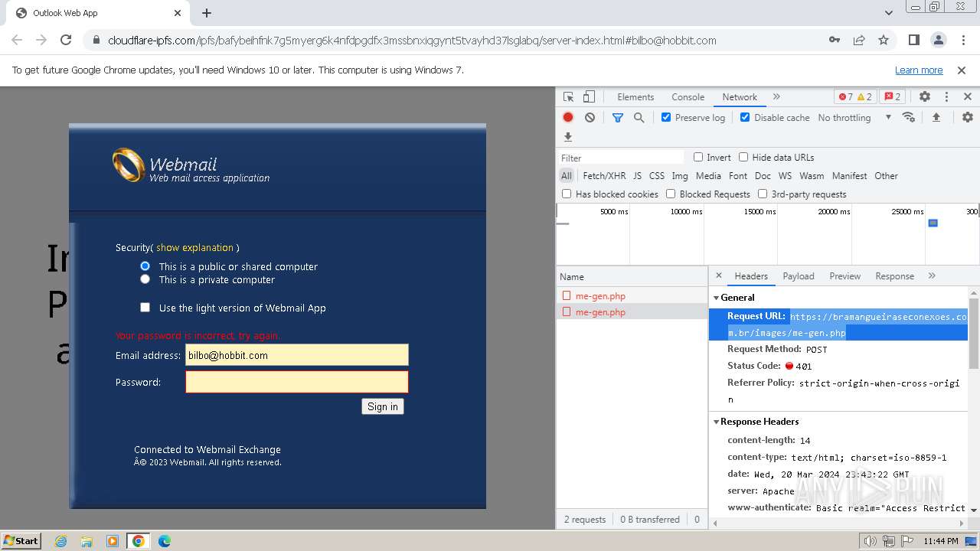
Task: Open the saved passwords key icon
Action: click(835, 41)
